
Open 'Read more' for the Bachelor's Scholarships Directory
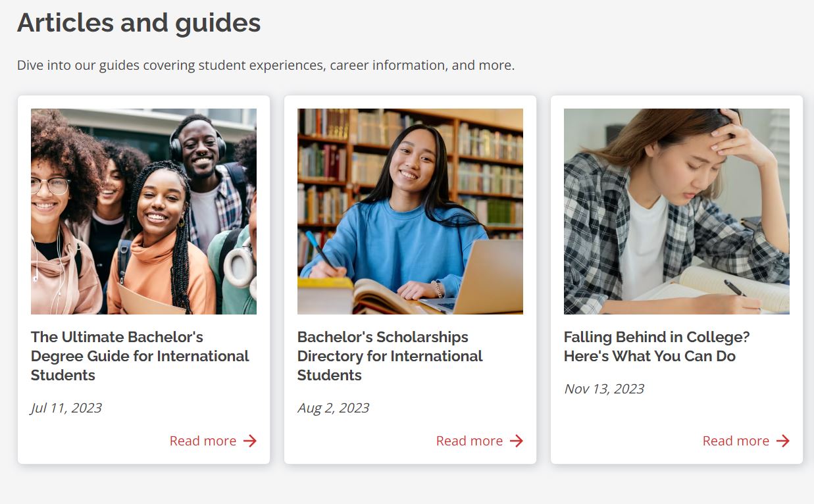pyautogui.click(x=469, y=441)
